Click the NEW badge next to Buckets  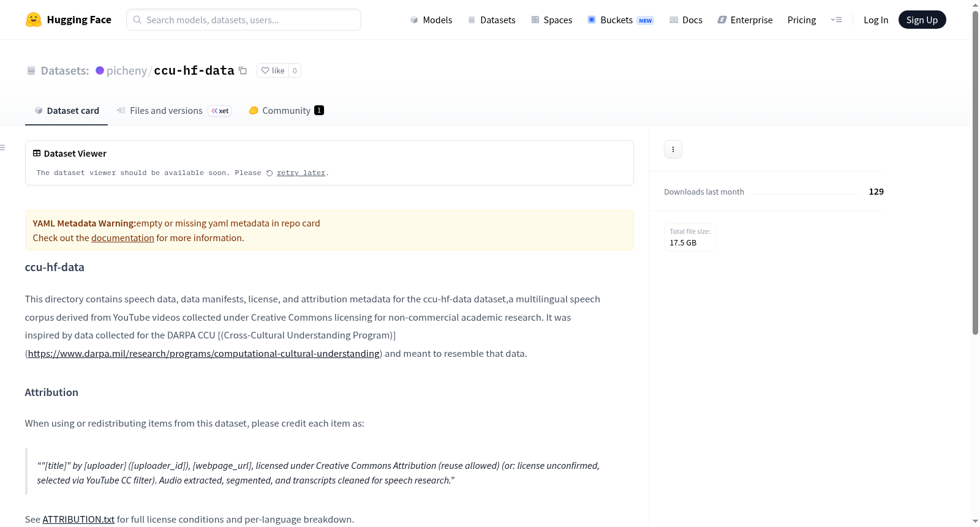646,20
